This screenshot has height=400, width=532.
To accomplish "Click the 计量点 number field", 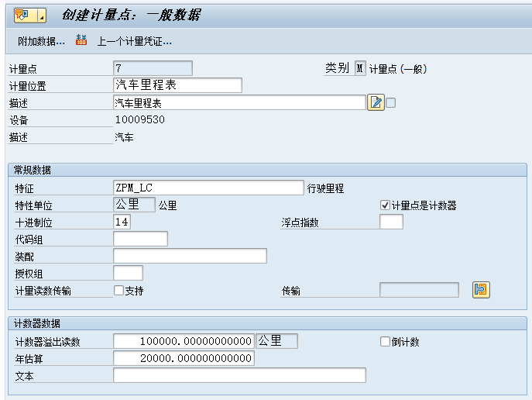I will (153, 68).
